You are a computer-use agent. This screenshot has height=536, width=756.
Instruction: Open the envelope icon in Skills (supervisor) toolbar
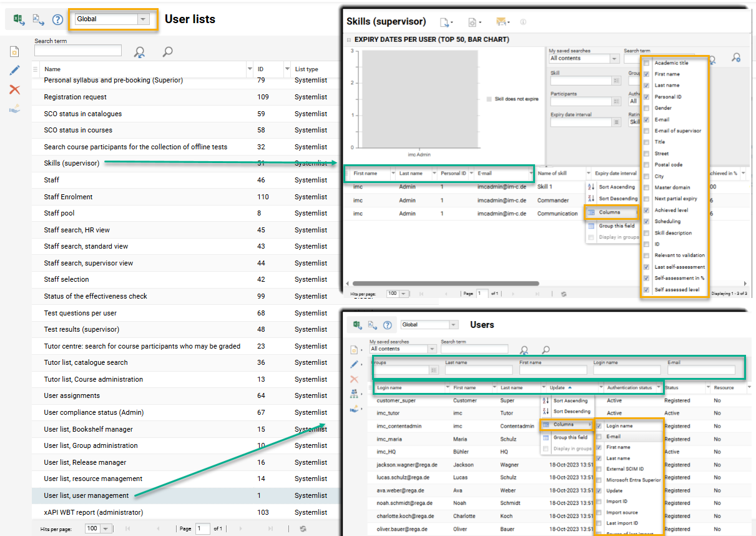[x=502, y=21]
